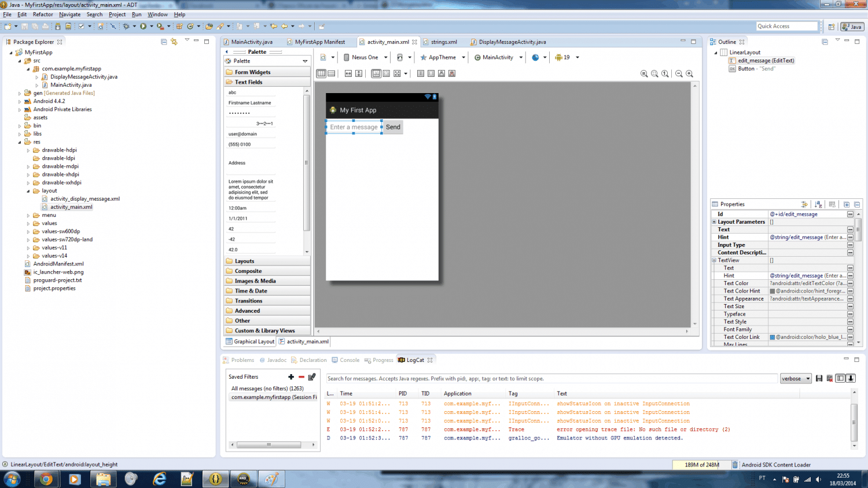Collapse the layout folder in Package Explorer
Viewport: 868px width, 488px height.
coord(28,191)
